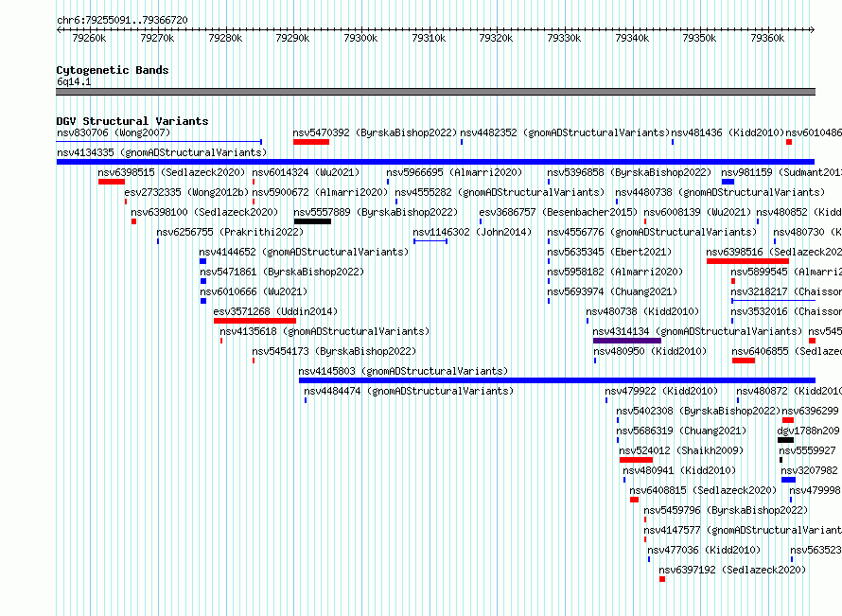Click the esv3686757 (Besenbacher2015) label
Image resolution: width=842 pixels, height=616 pixels.
pyautogui.click(x=558, y=212)
